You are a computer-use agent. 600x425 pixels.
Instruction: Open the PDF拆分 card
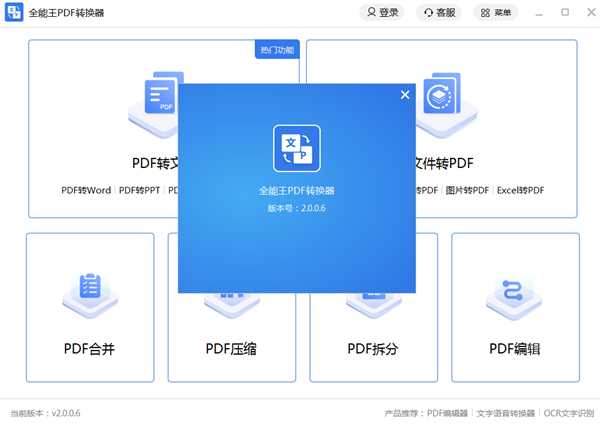[x=373, y=349]
